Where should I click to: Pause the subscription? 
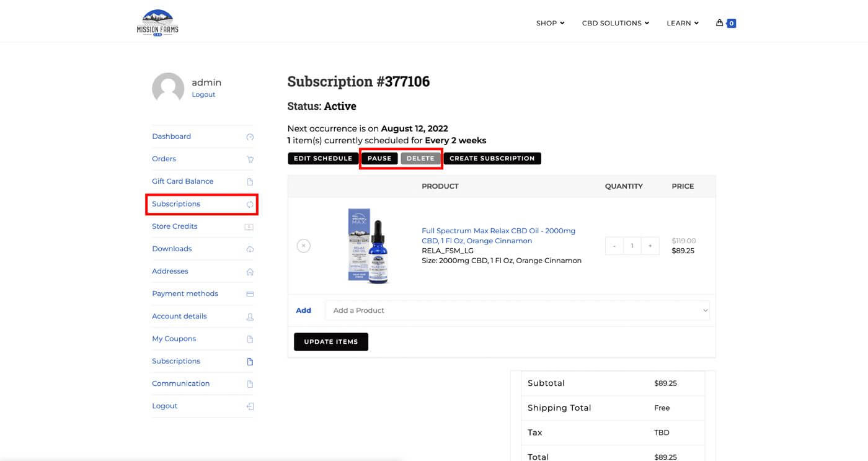[x=379, y=158]
